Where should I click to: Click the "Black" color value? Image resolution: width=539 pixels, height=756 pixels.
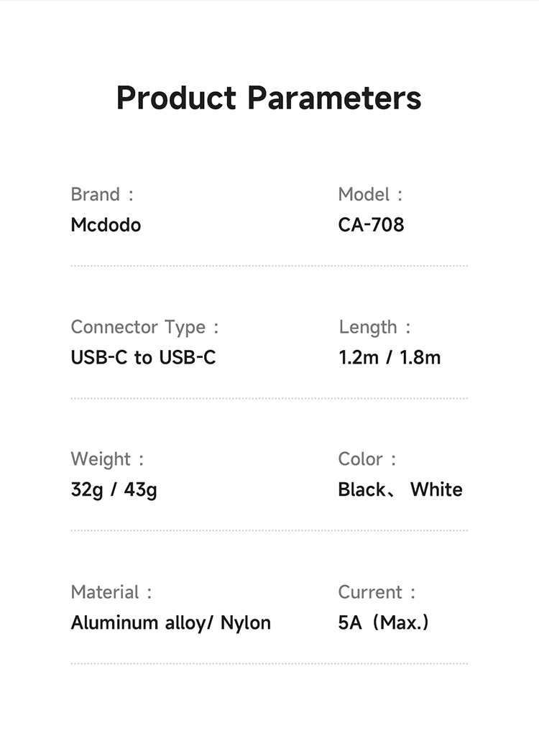361,490
